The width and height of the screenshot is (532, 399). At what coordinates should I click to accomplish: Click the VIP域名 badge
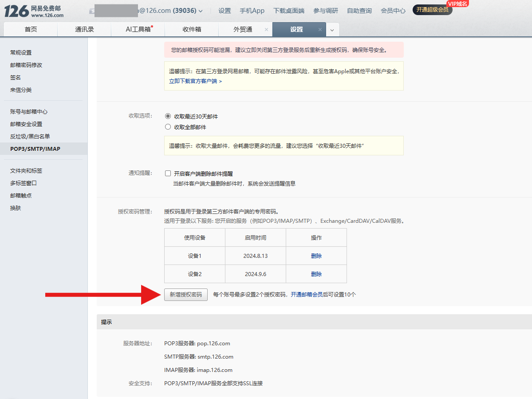tap(457, 4)
